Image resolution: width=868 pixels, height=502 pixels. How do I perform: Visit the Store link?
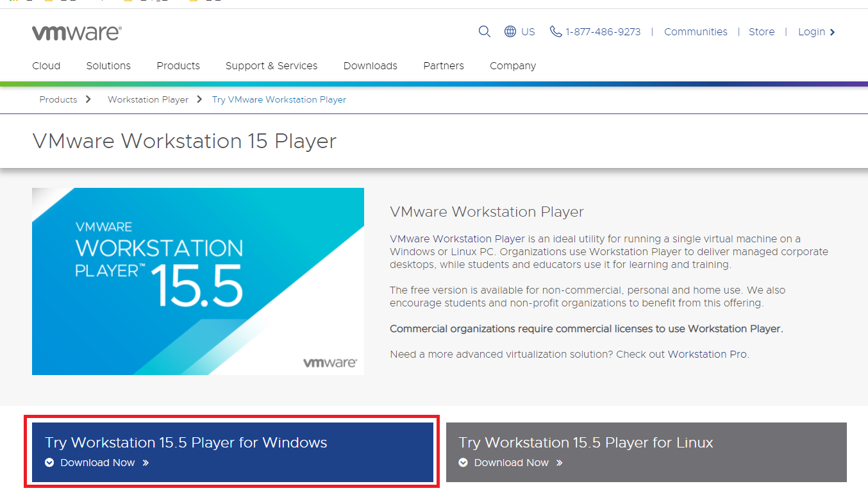pos(762,31)
